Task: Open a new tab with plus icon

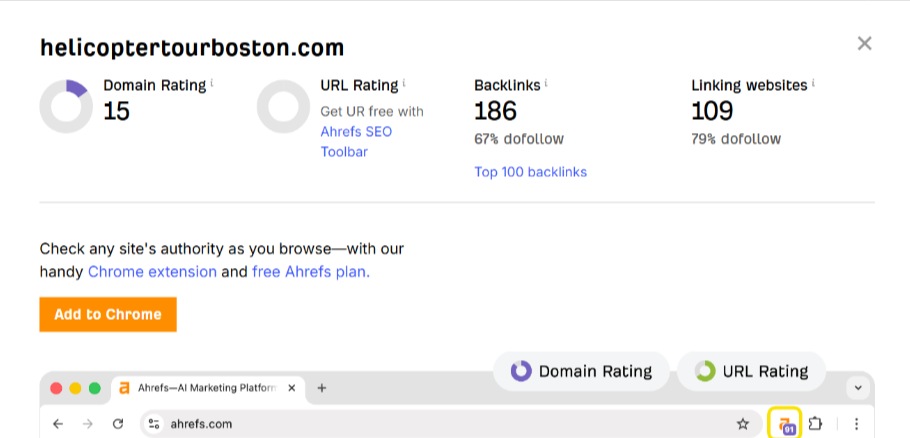Action: (321, 388)
